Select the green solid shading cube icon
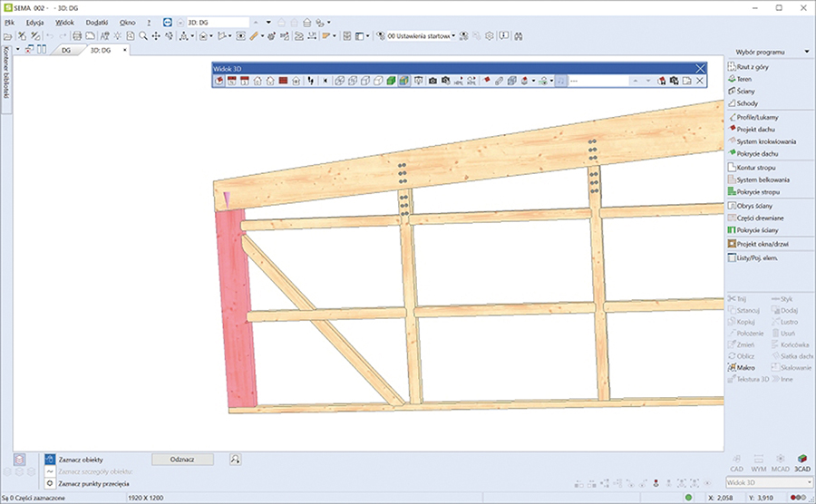 click(392, 81)
